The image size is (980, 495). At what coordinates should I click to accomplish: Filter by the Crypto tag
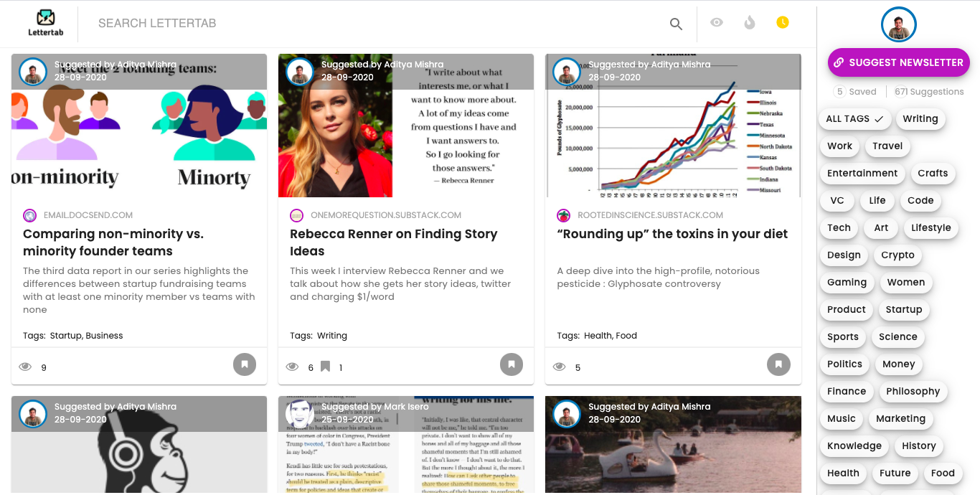tap(898, 255)
